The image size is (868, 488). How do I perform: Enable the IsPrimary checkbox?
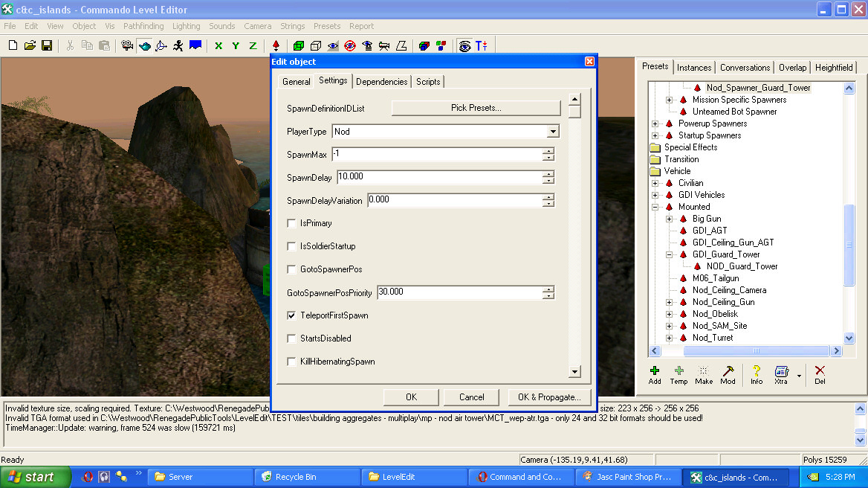coord(292,223)
